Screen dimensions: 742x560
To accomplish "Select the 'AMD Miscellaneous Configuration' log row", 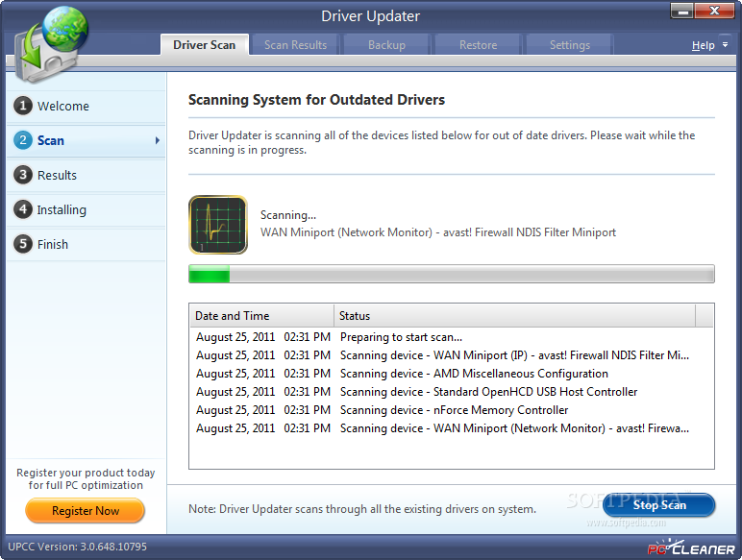I will click(x=452, y=374).
